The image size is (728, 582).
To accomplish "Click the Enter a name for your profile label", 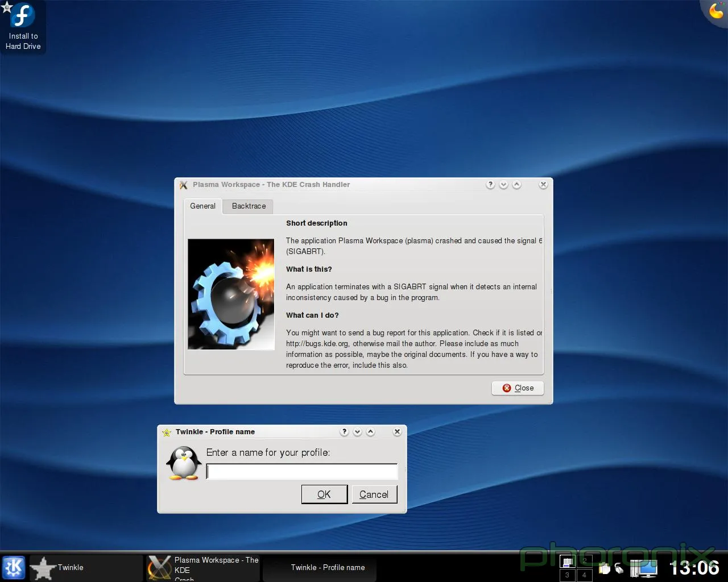I will pyautogui.click(x=268, y=452).
